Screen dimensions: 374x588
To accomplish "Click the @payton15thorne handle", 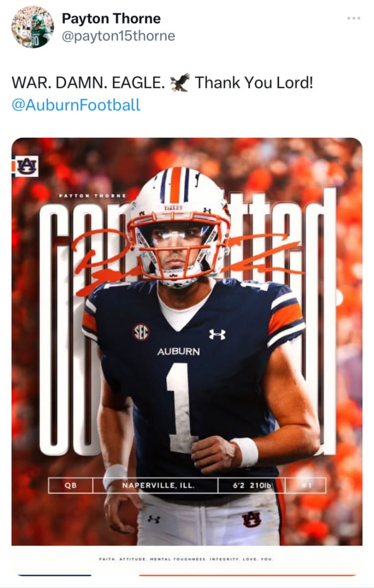I will point(118,36).
